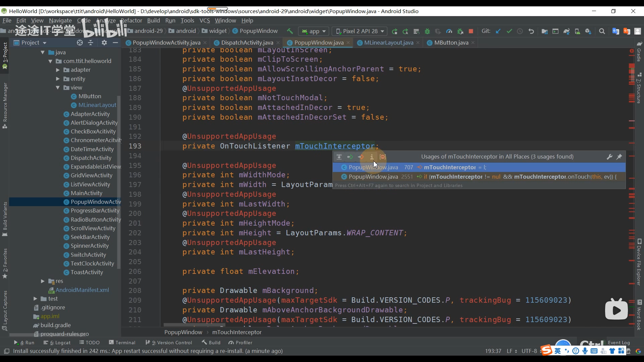Viewport: 644px width, 362px height.
Task: Open the Pixel 2 API 28 device dropdown
Action: click(x=360, y=31)
